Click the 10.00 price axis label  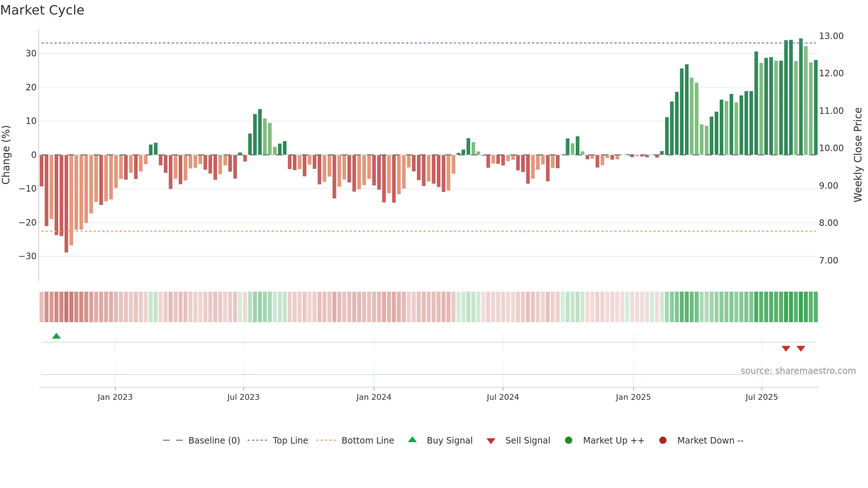click(x=831, y=148)
